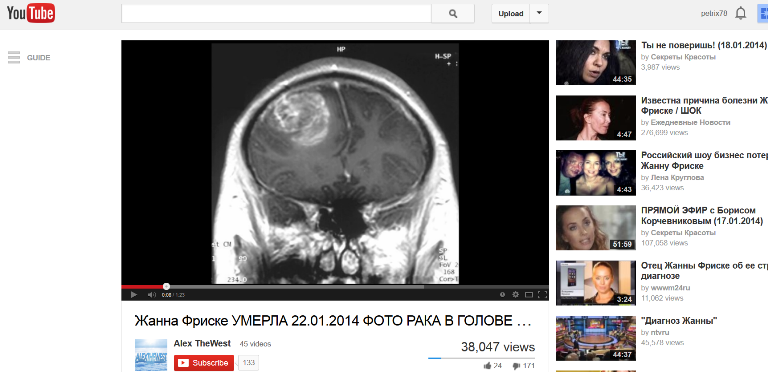Image resolution: width=768 pixels, height=372 pixels.
Task: Like the video with thumbs up
Action: pyautogui.click(x=487, y=366)
